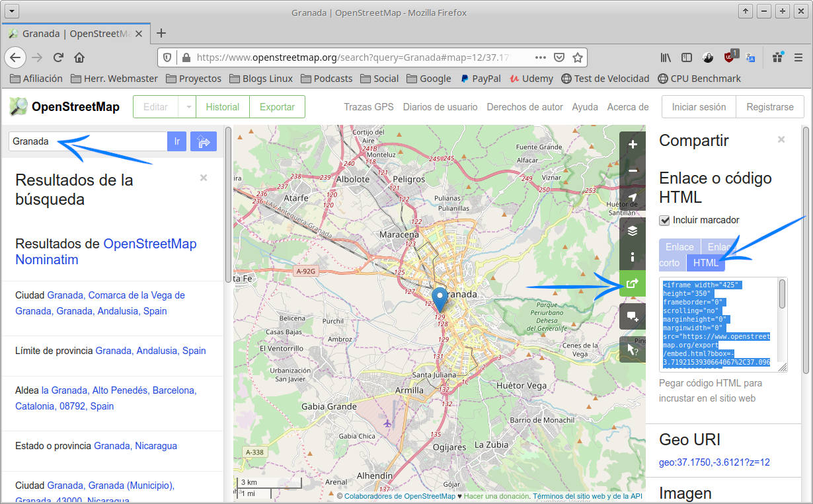The height and width of the screenshot is (504, 813).
Task: Zoom in on the map
Action: click(633, 144)
